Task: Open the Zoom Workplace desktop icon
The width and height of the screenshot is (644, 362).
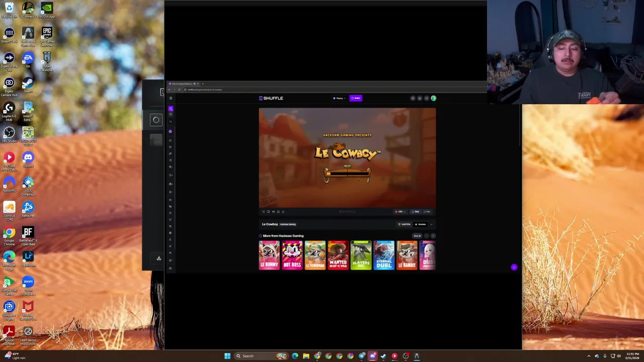Action: (28, 286)
